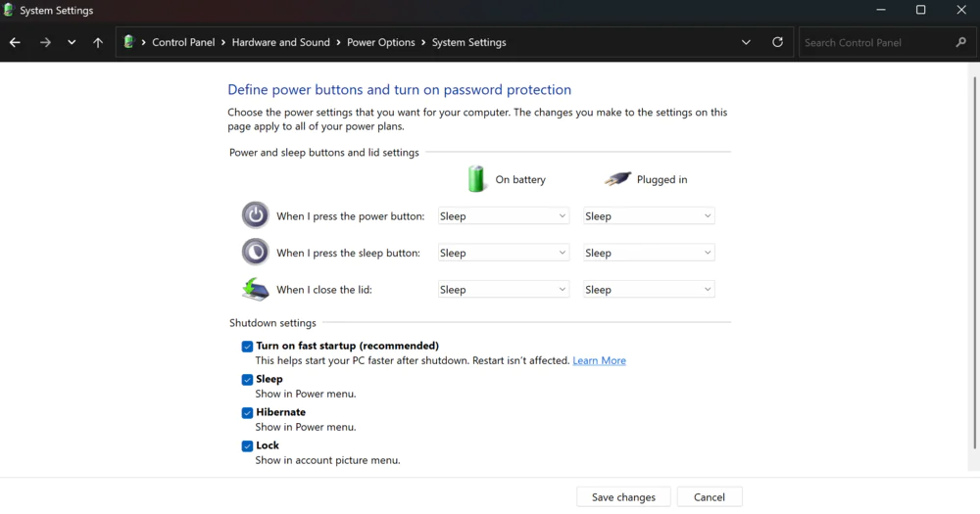Open Power Options breadcrumb
This screenshot has width=980, height=514.
380,42
